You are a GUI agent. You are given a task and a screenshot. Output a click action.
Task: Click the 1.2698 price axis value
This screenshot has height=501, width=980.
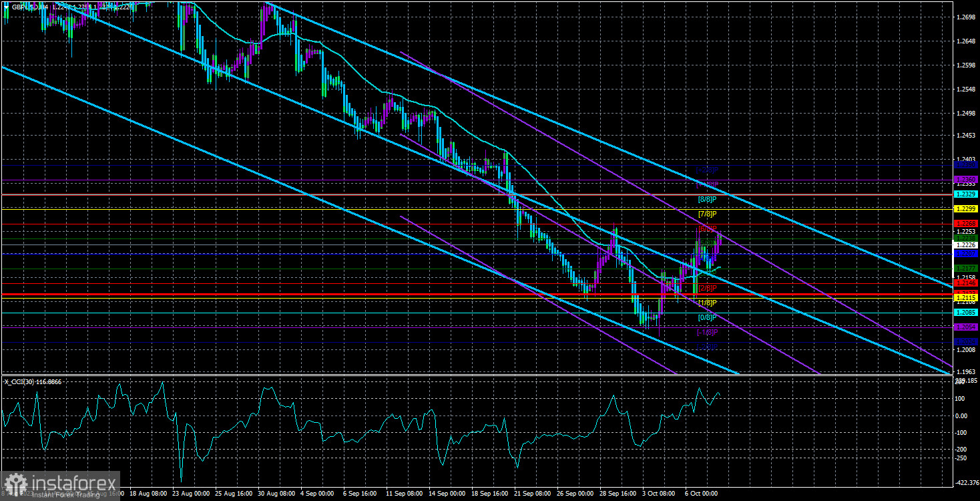tap(966, 17)
